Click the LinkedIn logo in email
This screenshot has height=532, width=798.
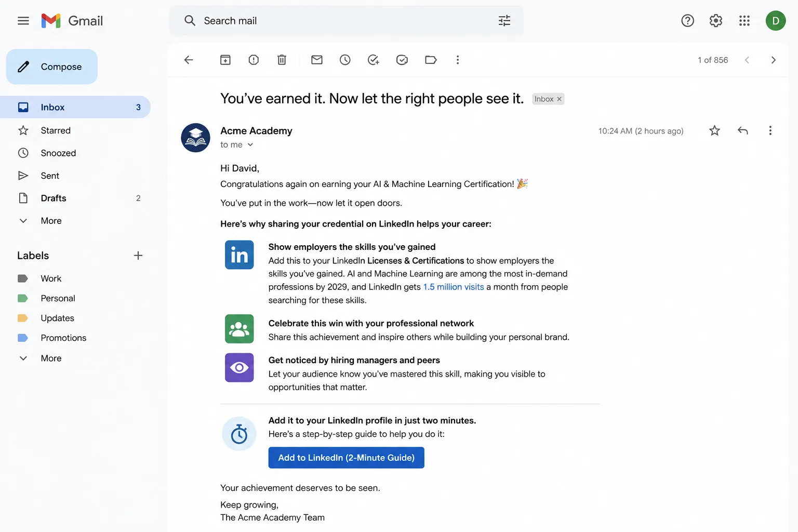click(240, 255)
